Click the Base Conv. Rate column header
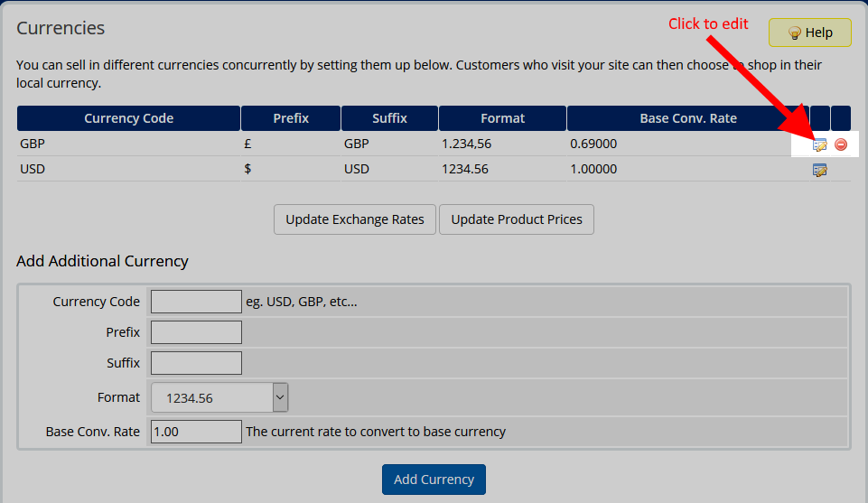 tap(687, 118)
